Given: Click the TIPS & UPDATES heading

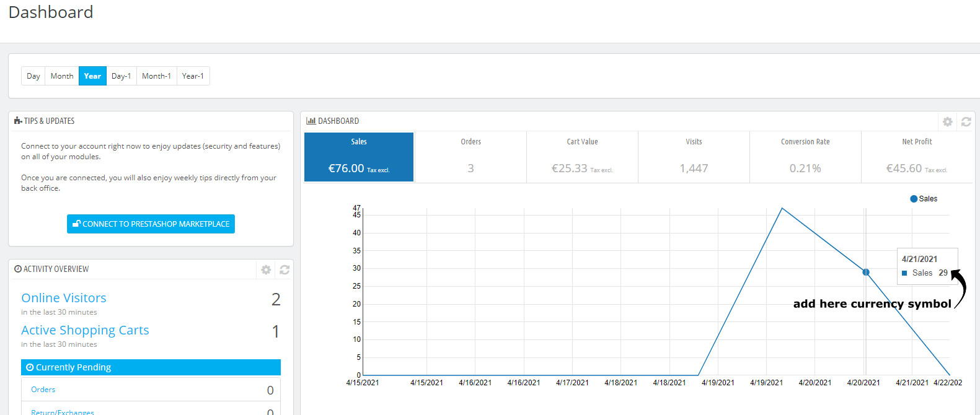Looking at the screenshot, I should click(x=49, y=121).
